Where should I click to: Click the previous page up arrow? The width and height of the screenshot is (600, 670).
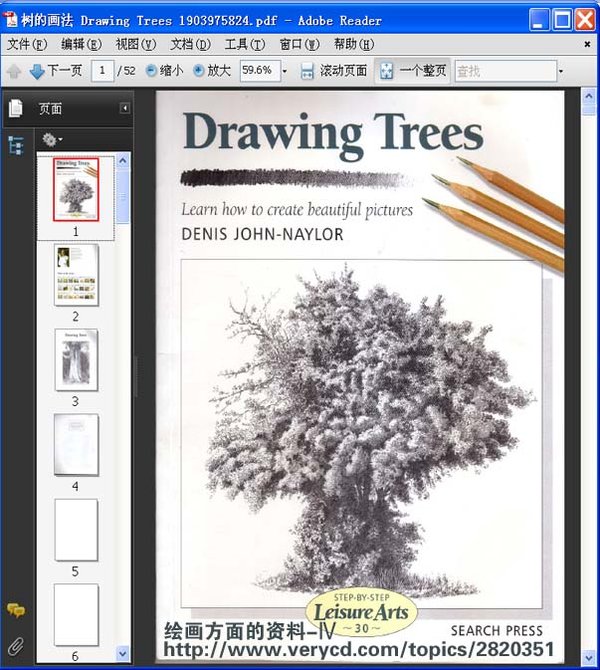coord(14,71)
